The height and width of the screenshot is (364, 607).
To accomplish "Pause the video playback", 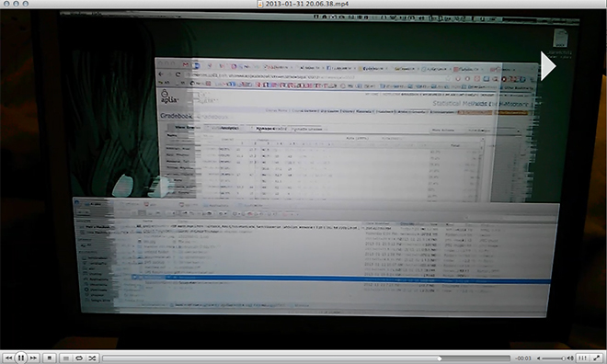I will pos(21,358).
